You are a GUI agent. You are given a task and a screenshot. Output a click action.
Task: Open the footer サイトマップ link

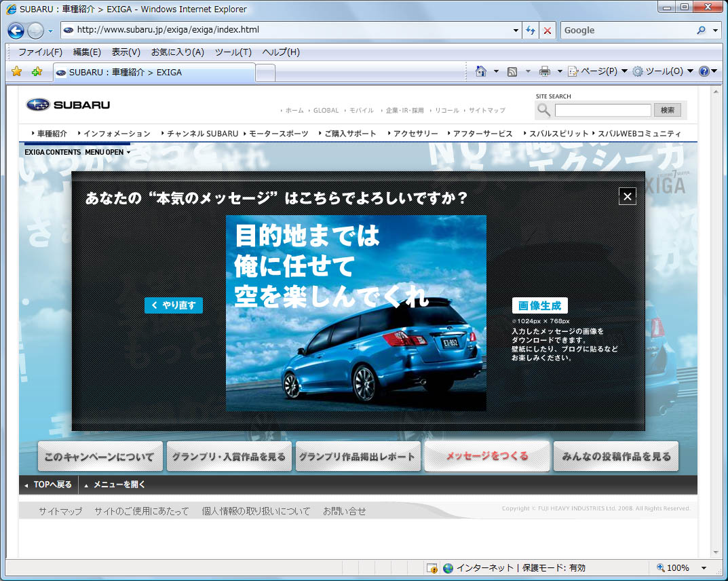pyautogui.click(x=60, y=511)
